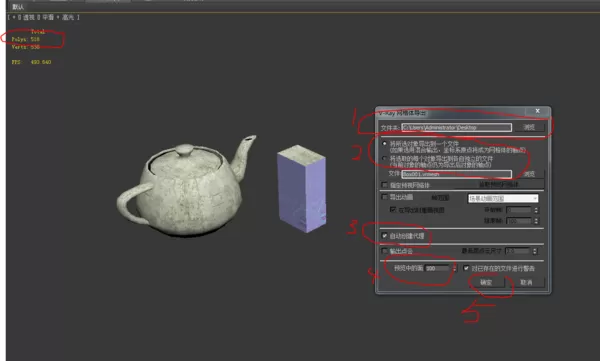Click the Box001.vrmesh file name field

[x=457, y=174]
